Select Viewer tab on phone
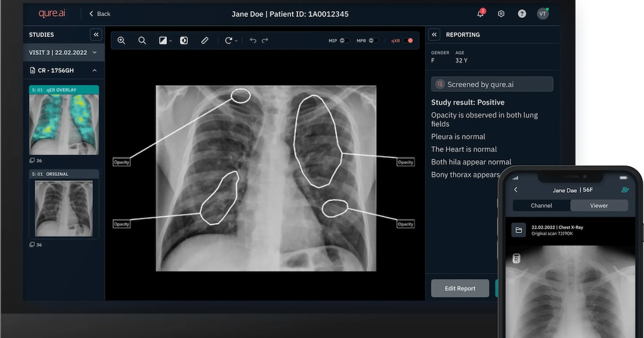This screenshot has height=338, width=644. (599, 205)
